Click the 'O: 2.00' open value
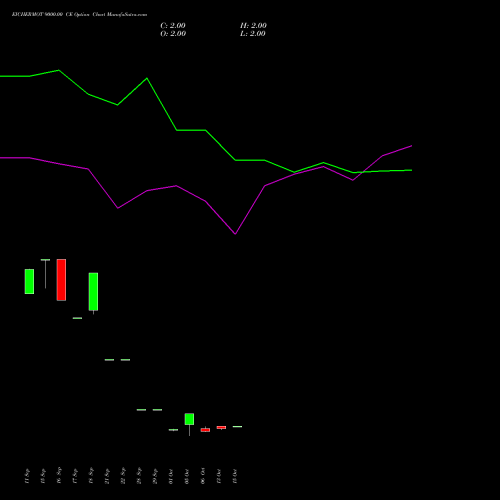The width and height of the screenshot is (500, 500). pyautogui.click(x=173, y=33)
